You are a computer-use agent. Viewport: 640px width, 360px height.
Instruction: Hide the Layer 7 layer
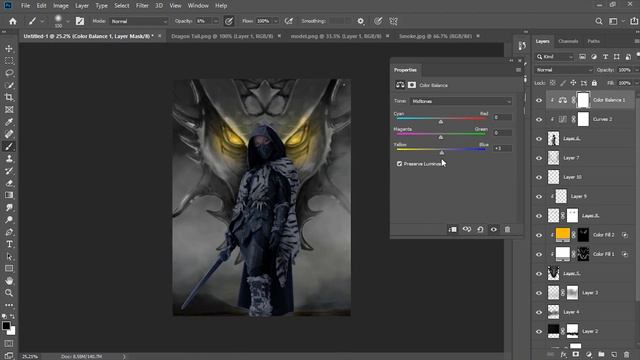tap(539, 158)
